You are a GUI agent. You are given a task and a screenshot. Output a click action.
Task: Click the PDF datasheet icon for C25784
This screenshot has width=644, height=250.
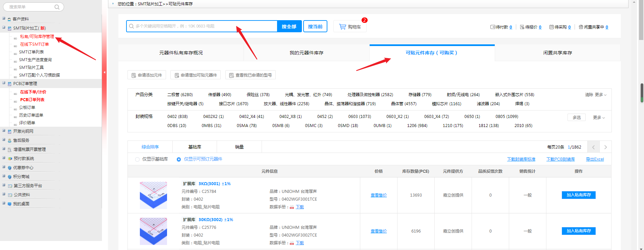pyautogui.click(x=292, y=207)
